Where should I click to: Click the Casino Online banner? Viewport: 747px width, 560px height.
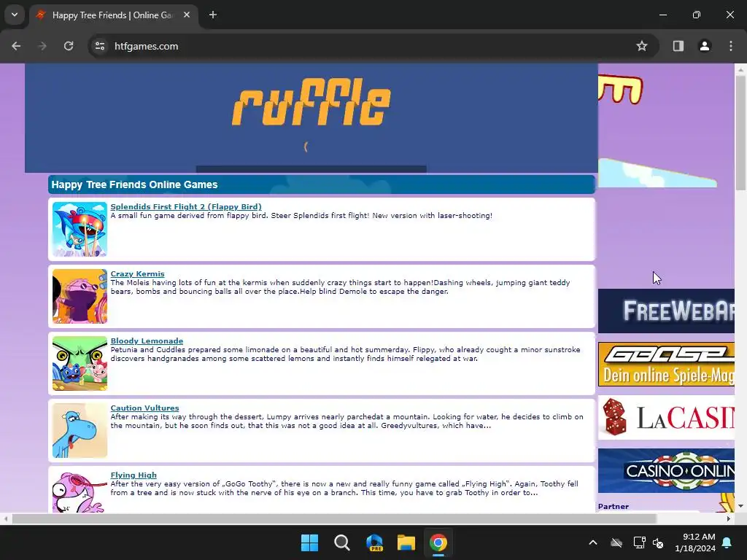666,470
